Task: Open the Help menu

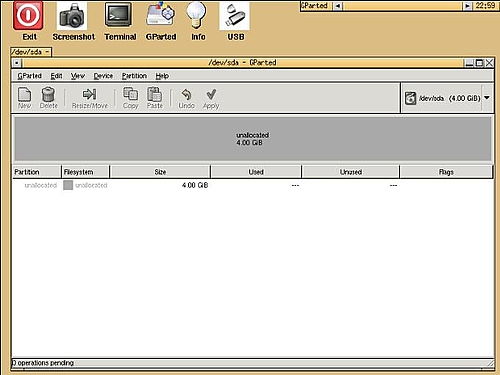Action: [x=162, y=76]
